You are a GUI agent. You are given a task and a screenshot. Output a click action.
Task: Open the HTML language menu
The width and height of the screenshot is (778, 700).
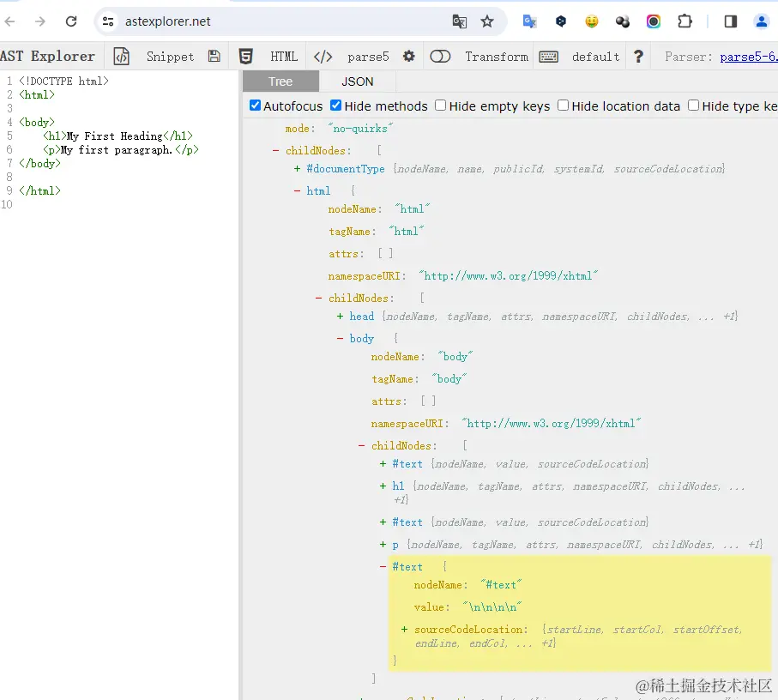tap(284, 57)
